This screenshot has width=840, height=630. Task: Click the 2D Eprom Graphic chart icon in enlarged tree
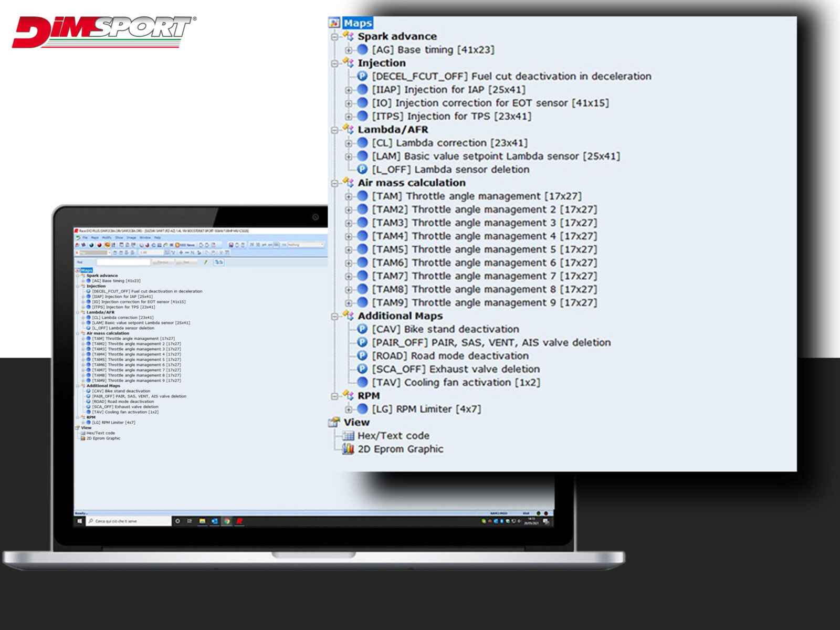(348, 449)
